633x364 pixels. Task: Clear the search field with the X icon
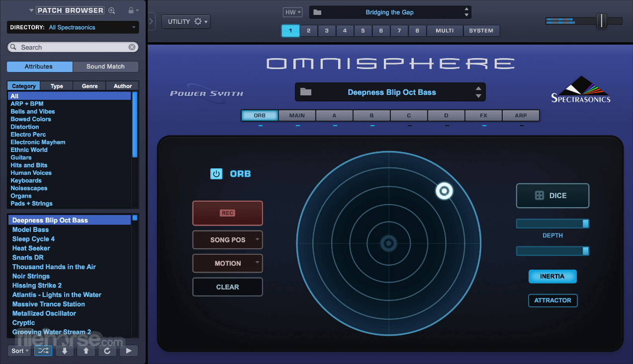click(x=132, y=47)
